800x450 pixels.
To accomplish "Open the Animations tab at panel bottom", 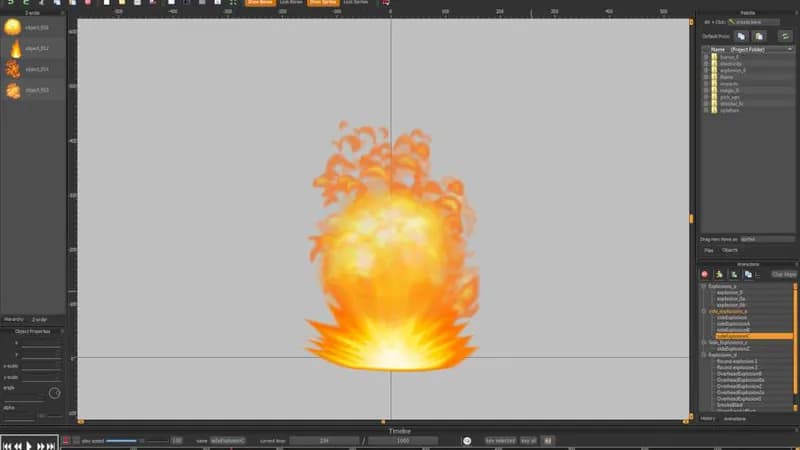I will [x=735, y=418].
